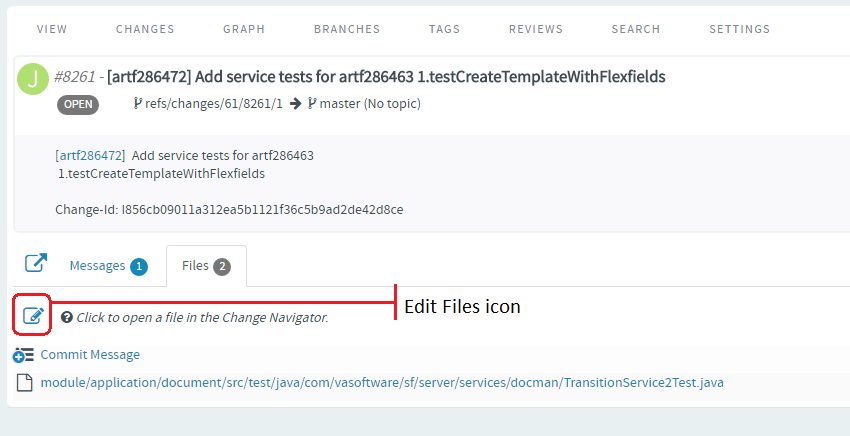Open the Settings navigation item

739,29
